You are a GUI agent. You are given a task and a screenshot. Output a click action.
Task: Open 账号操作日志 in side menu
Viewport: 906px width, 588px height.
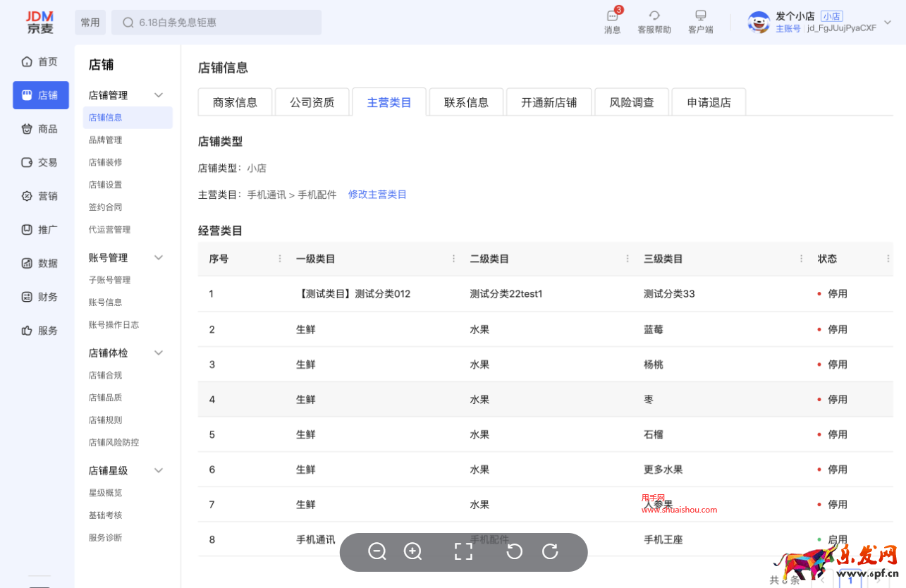coord(114,325)
